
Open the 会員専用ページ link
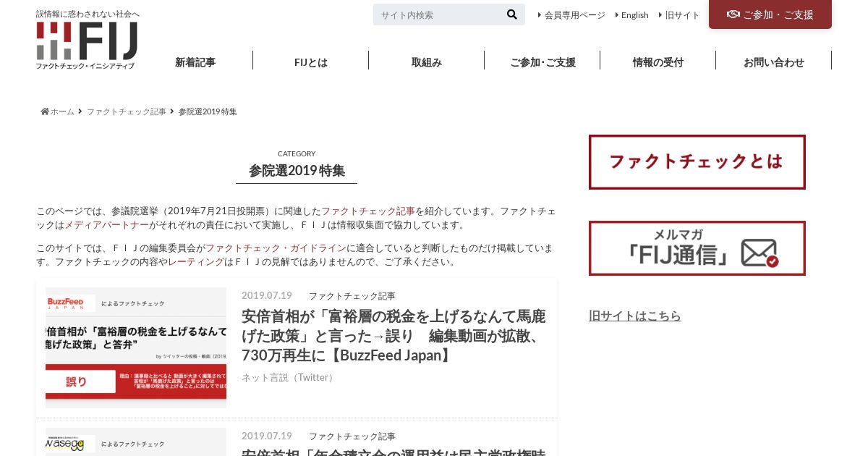pos(575,14)
